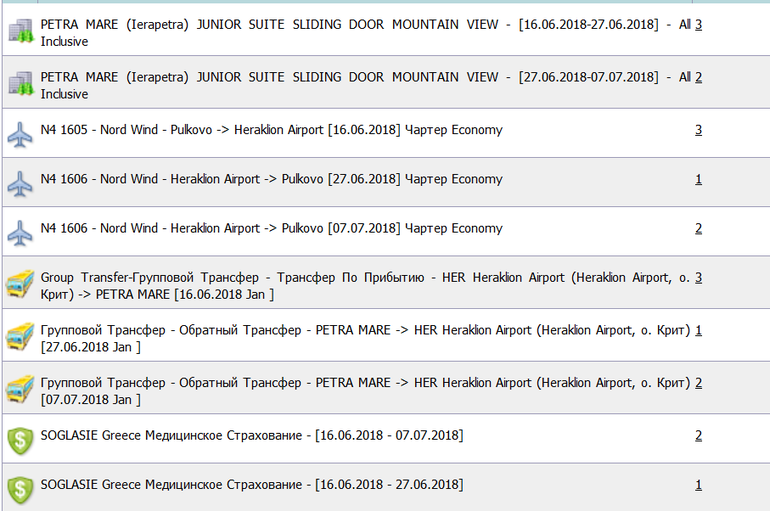The width and height of the screenshot is (770, 511).
Task: Click hotel icon for 27.06-07.07 Petra Mare stay
Action: [20, 84]
